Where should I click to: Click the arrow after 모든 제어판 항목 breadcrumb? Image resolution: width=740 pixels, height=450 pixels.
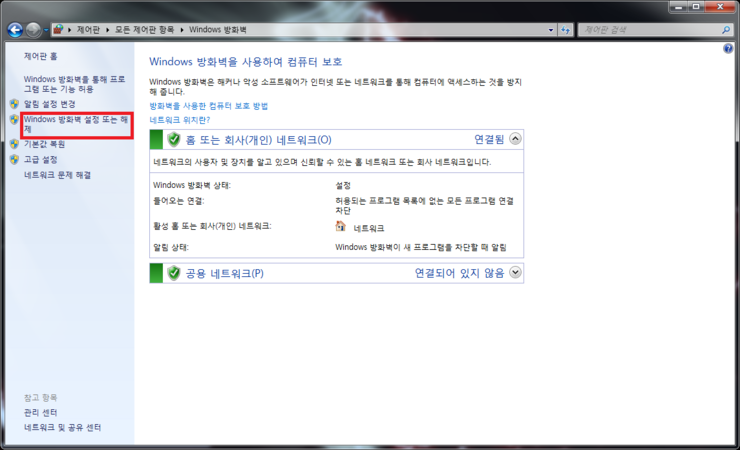click(x=182, y=30)
